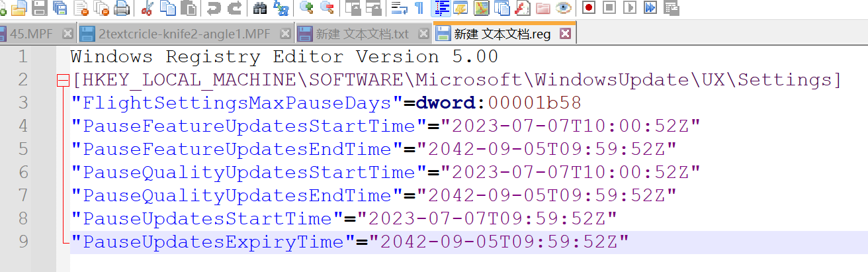Close the 新建 文本文档.reg tab
Image resolution: width=868 pixels, height=272 pixels.
tap(564, 33)
